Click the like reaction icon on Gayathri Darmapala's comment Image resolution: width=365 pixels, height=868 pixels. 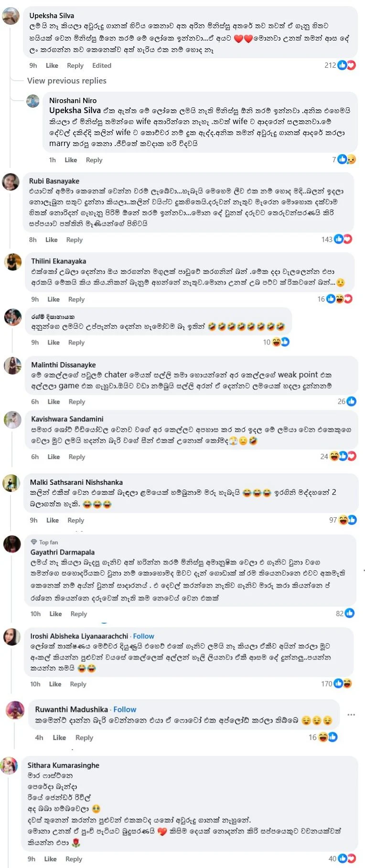point(349,614)
